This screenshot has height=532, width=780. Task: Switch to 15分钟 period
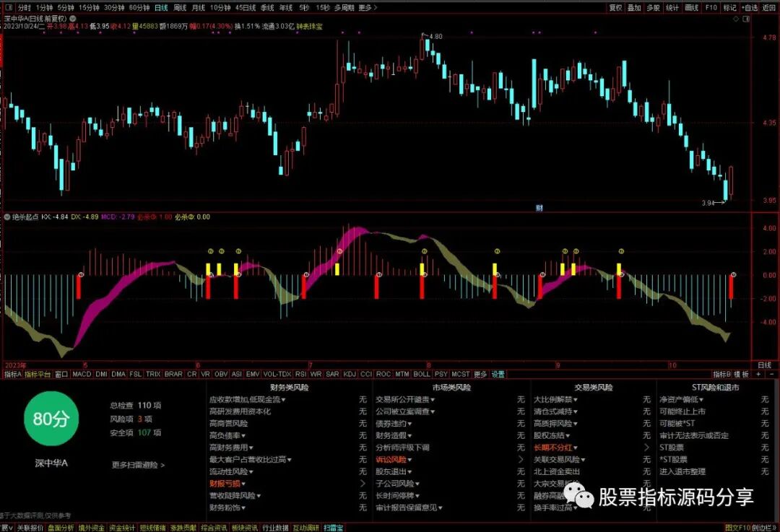[x=89, y=7]
